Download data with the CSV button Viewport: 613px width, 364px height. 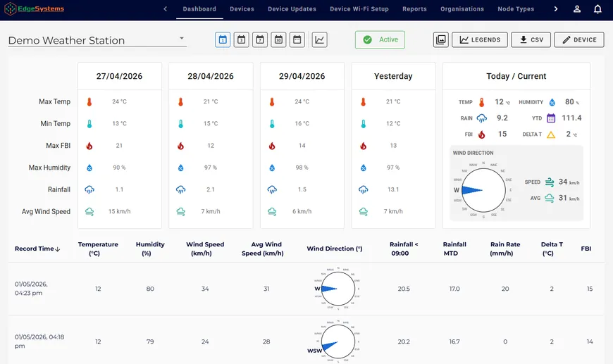531,40
